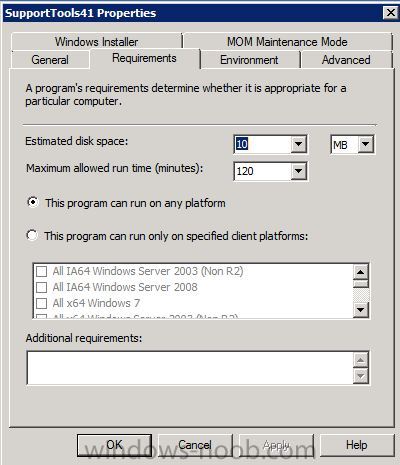The width and height of the screenshot is (400, 465).
Task: Click platform list scroll down arrow
Action: click(360, 310)
